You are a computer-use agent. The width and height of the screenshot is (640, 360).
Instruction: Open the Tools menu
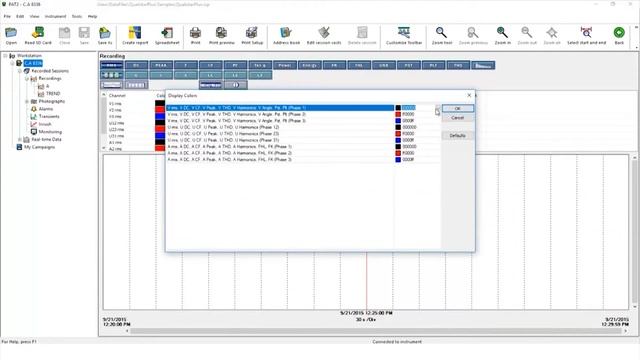(x=77, y=16)
